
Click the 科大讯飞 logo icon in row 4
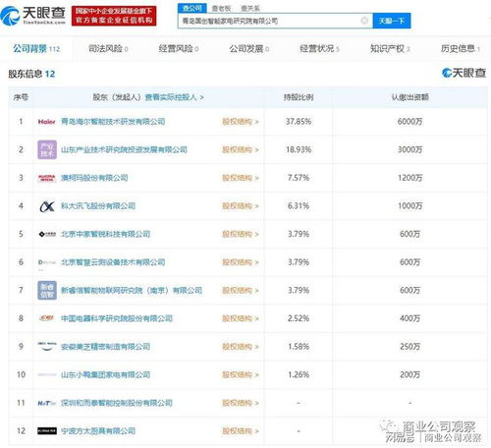click(47, 206)
